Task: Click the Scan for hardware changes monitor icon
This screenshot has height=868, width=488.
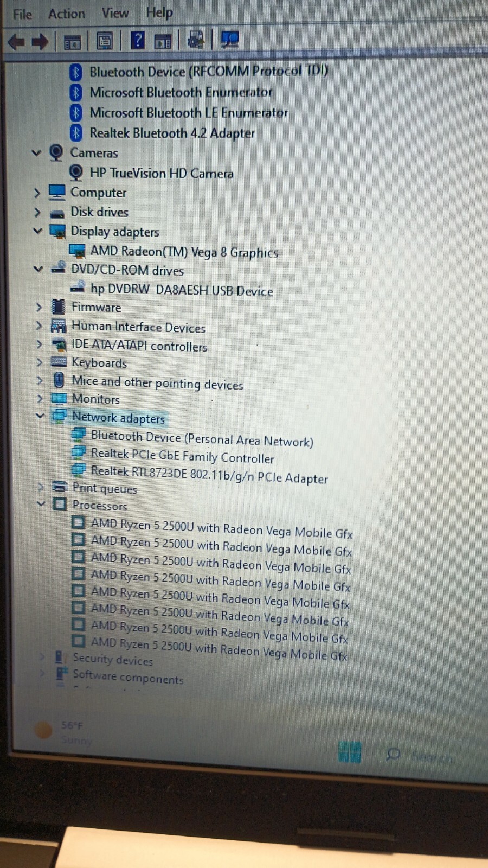Action: (230, 40)
